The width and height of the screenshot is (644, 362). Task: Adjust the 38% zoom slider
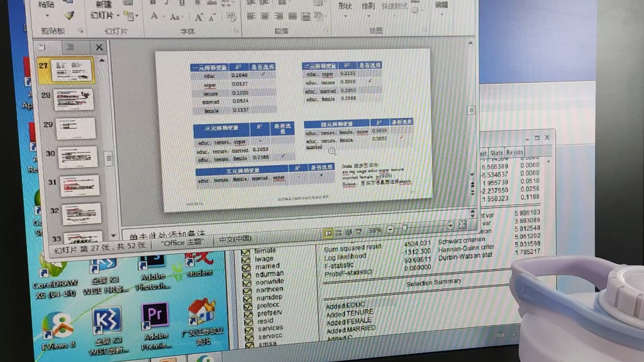[x=404, y=226]
